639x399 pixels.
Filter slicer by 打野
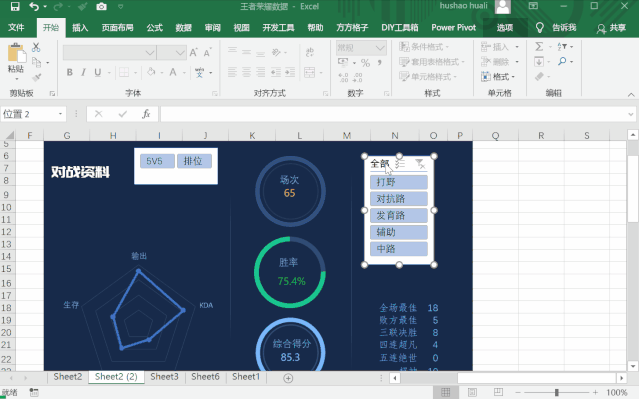(399, 182)
